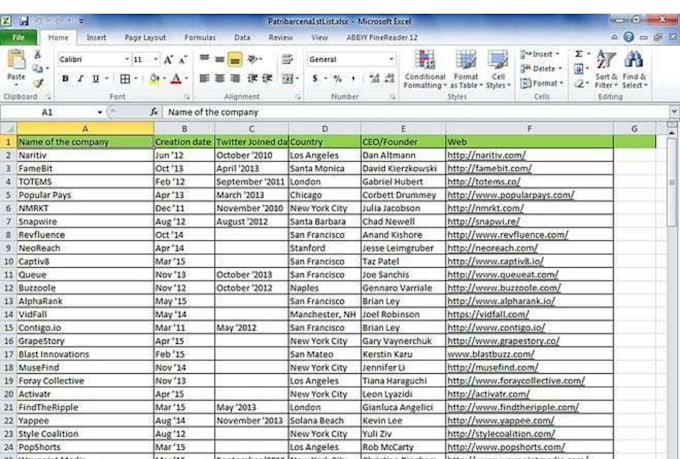The image size is (680, 459).
Task: Click the Select All corner button
Action: click(8, 129)
